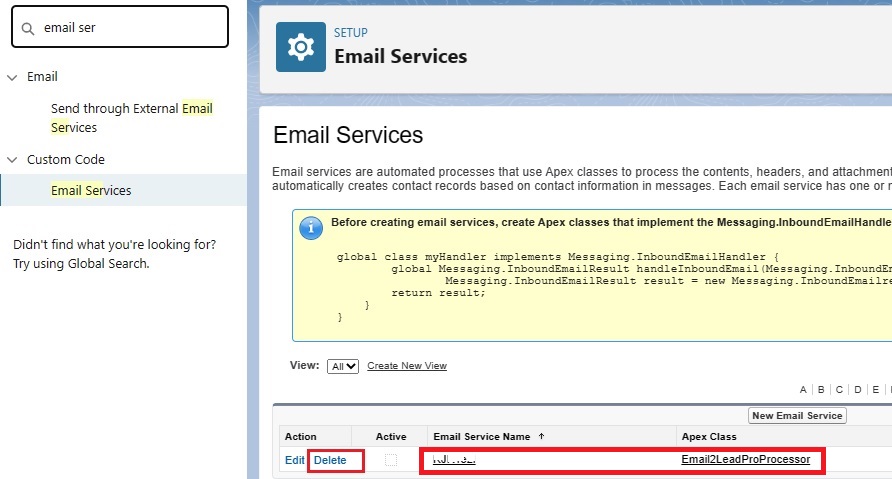Screen dimensions: 892x479
Task: Toggle the Active checkbox in the row
Action: click(391, 460)
